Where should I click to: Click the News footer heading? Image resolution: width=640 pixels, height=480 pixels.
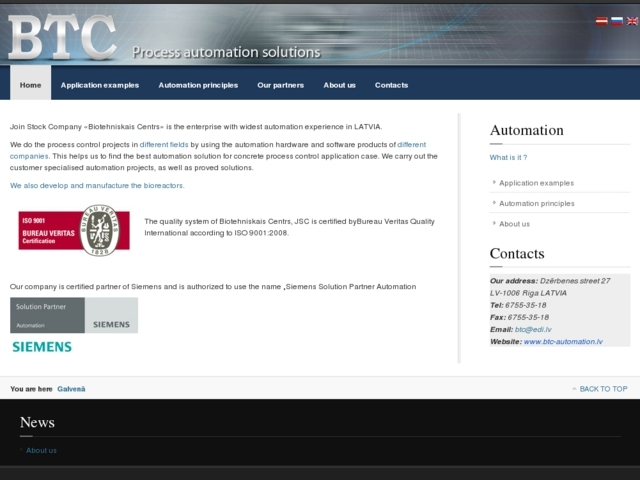(x=37, y=422)
